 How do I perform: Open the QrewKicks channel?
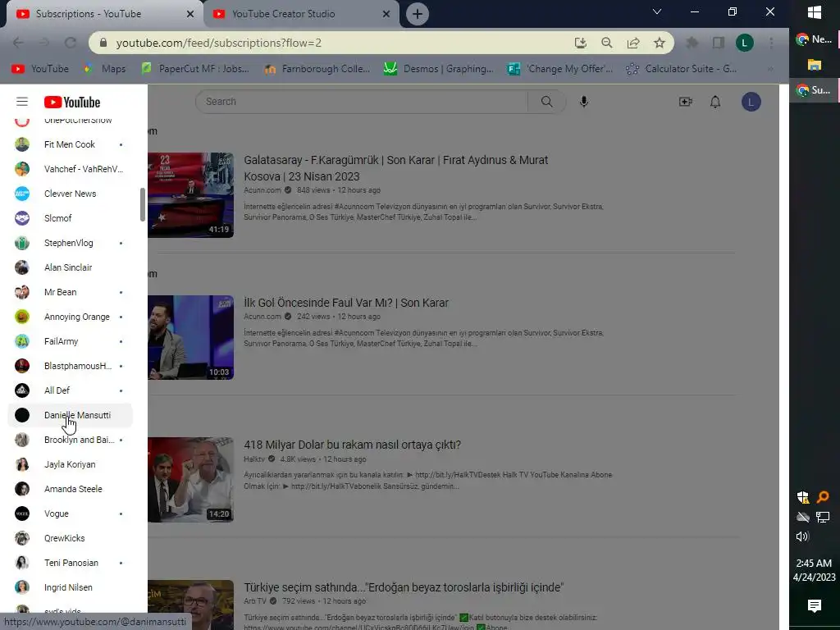(70, 538)
